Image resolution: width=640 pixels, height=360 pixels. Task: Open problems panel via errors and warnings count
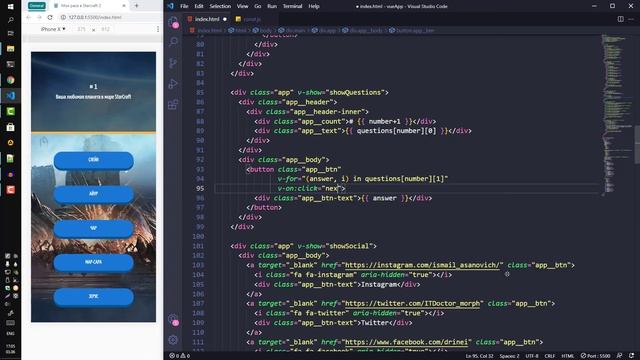(180, 356)
